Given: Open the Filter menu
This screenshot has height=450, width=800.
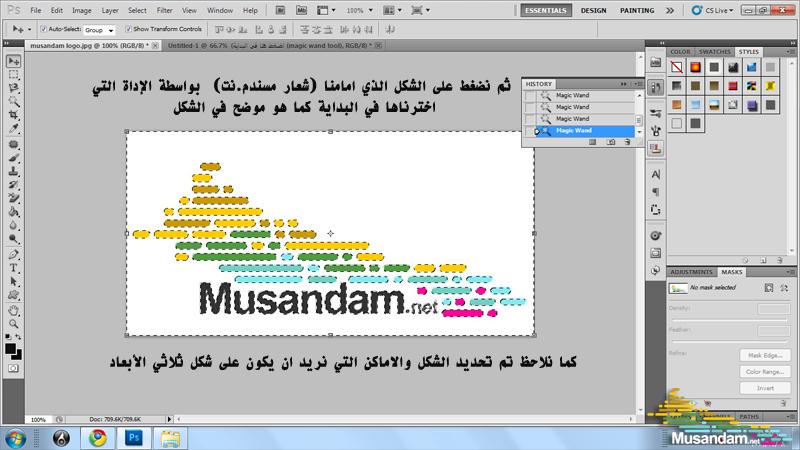Looking at the screenshot, I should pyautogui.click(x=164, y=10).
